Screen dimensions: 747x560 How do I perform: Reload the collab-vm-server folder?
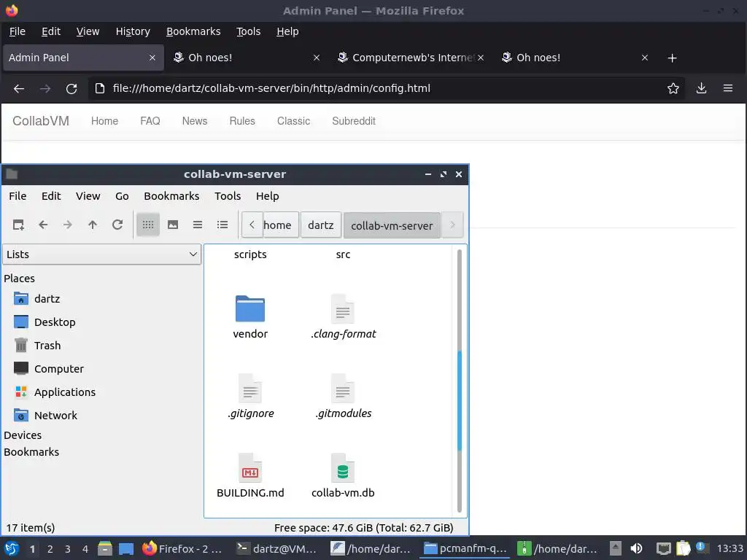pyautogui.click(x=117, y=225)
